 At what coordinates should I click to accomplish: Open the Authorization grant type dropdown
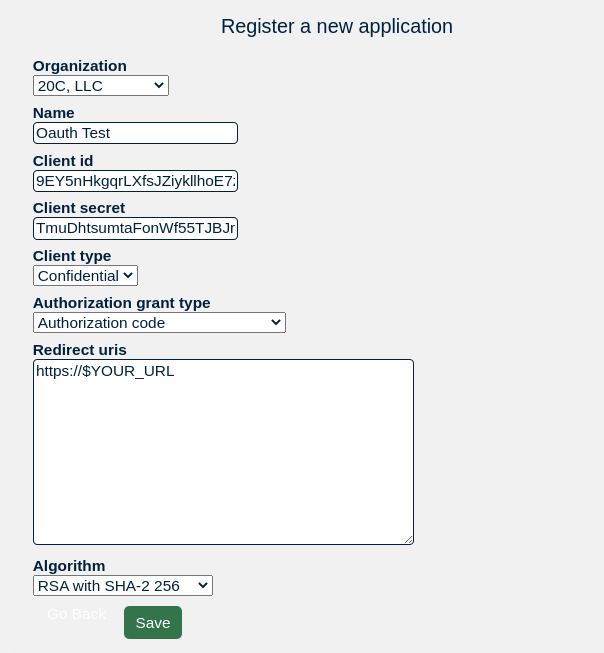(159, 322)
